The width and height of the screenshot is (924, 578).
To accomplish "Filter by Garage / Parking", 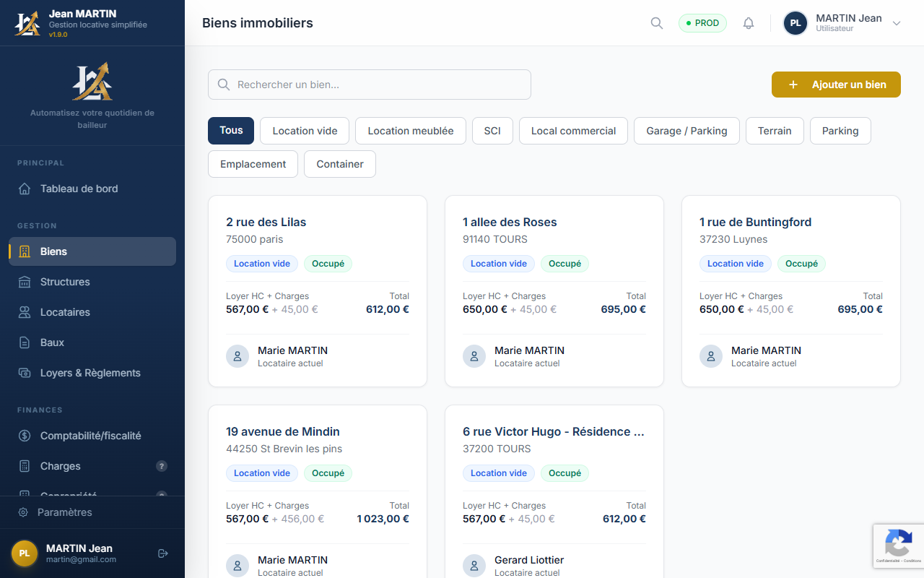I will coord(686,131).
